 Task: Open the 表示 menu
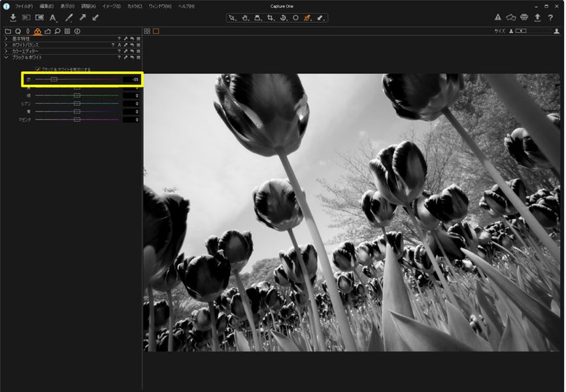(x=67, y=7)
